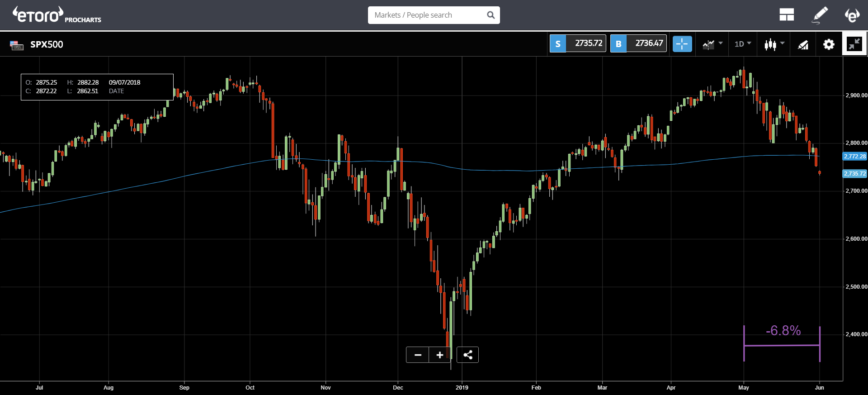Screen dimensions: 868x395
Task: Toggle the crosshair cursor button
Action: coord(682,44)
